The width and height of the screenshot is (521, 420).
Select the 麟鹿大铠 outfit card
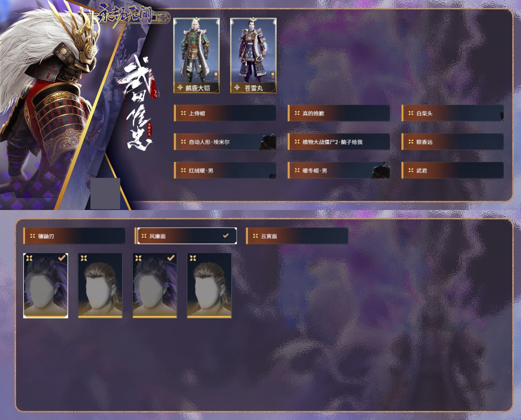point(196,56)
